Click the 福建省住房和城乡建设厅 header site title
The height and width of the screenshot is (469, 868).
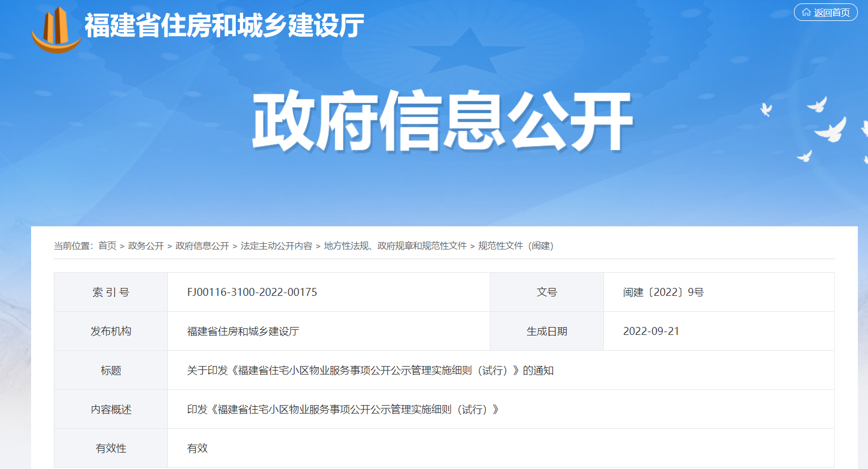coord(224,25)
